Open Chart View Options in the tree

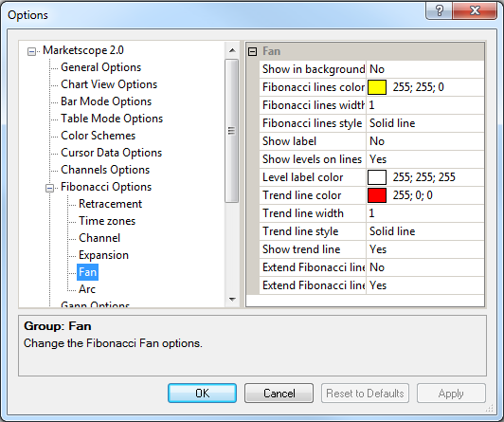(x=109, y=84)
